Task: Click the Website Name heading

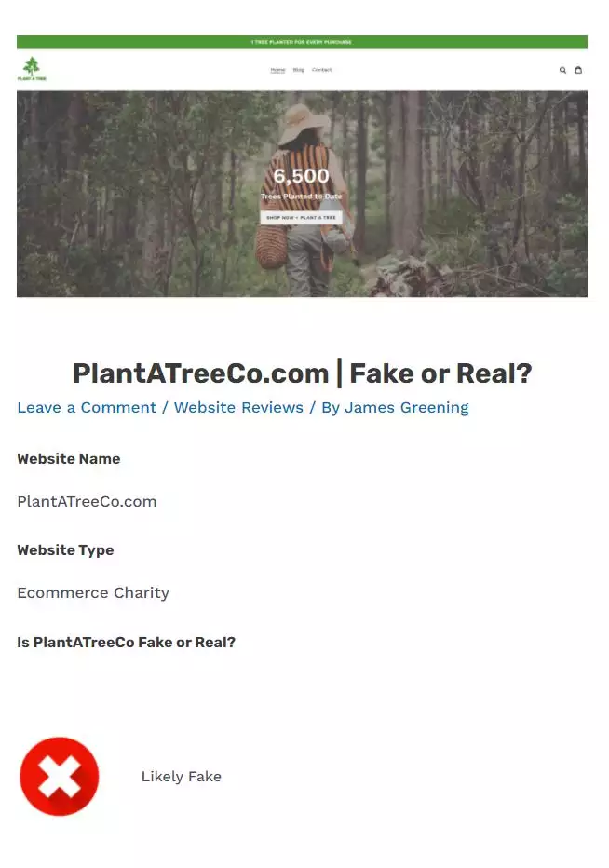Action: tap(69, 459)
